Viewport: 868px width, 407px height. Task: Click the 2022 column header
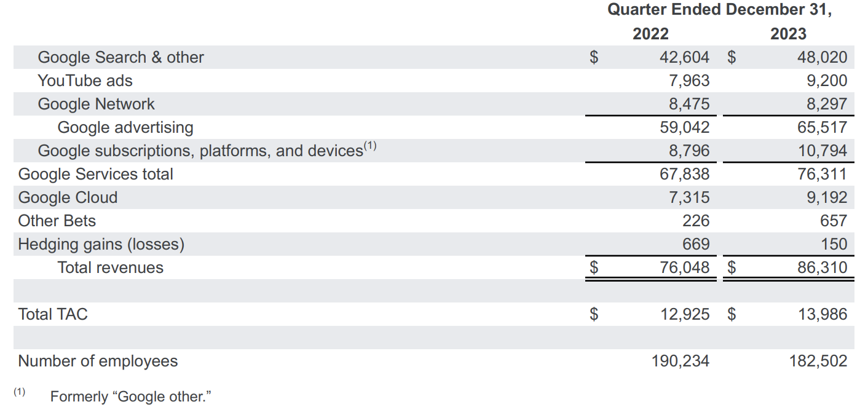pos(650,34)
